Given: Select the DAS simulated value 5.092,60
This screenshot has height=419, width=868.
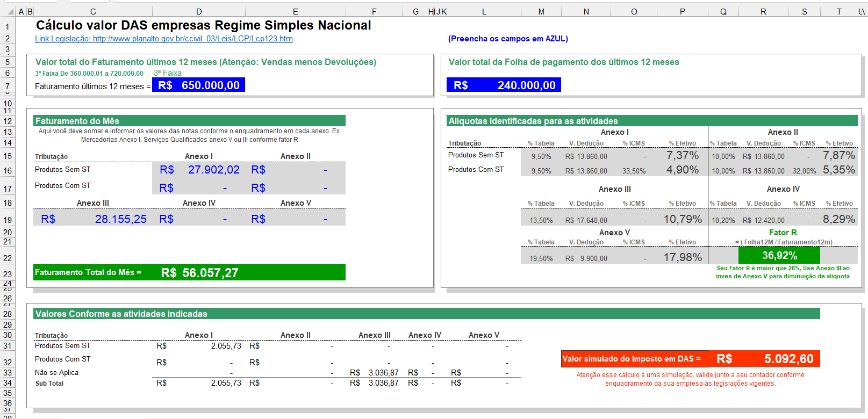Looking at the screenshot, I should (765, 358).
